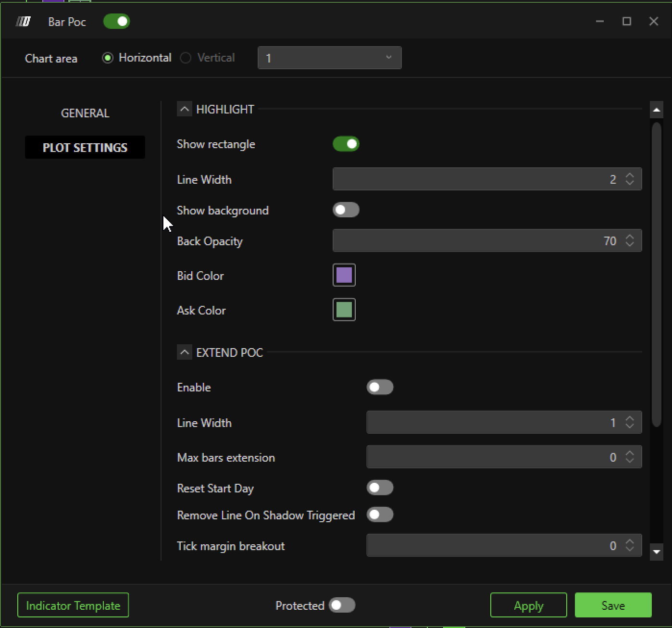
Task: Minimize the Bar Poc settings window
Action: pos(599,21)
